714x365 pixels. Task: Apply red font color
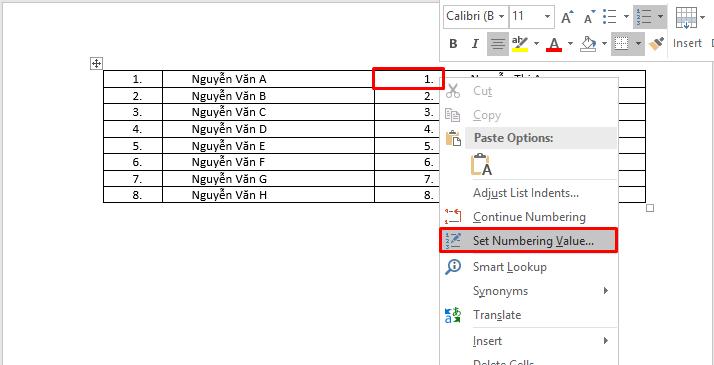coord(554,44)
